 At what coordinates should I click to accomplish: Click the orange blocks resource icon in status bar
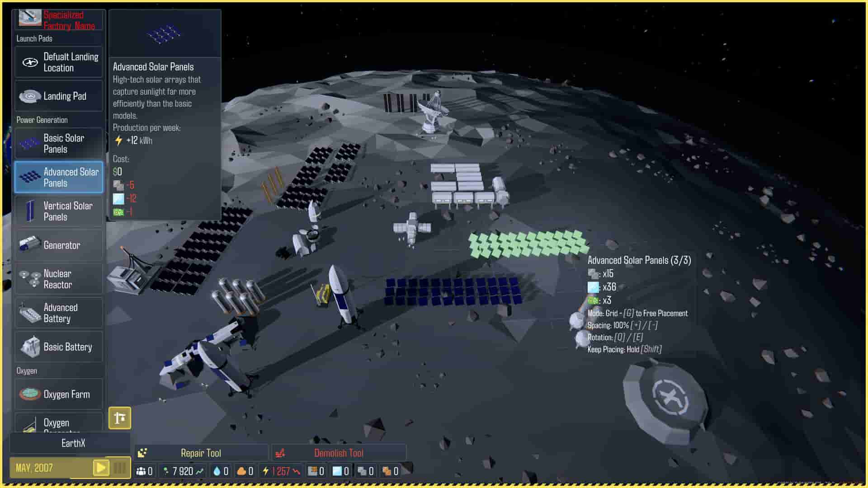[387, 471]
